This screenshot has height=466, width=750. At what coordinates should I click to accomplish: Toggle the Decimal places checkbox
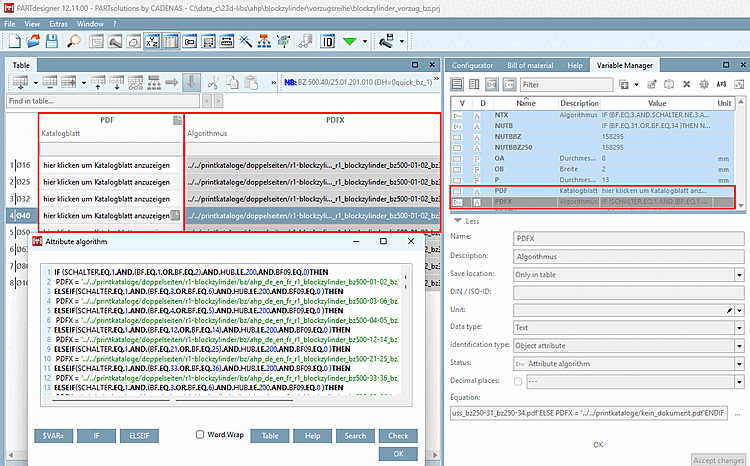point(517,380)
